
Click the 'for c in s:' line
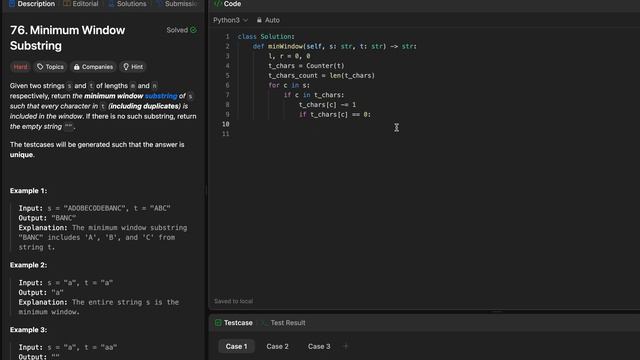tap(289, 85)
